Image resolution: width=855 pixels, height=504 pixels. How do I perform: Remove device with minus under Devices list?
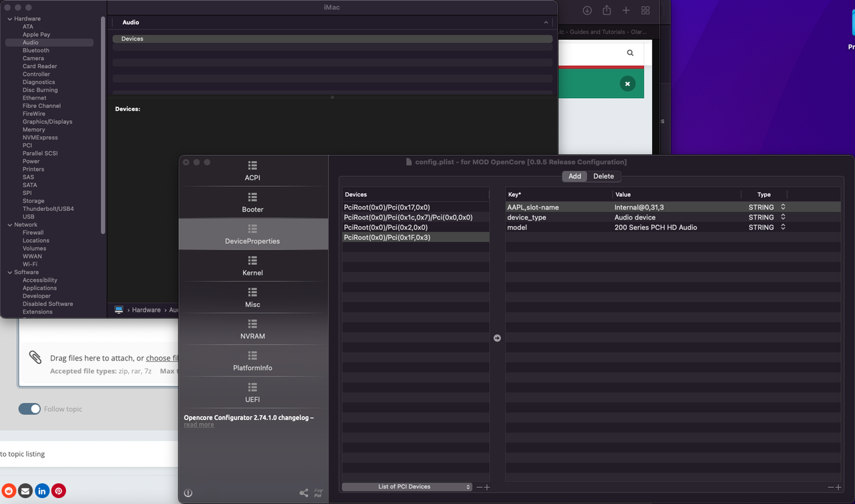479,487
